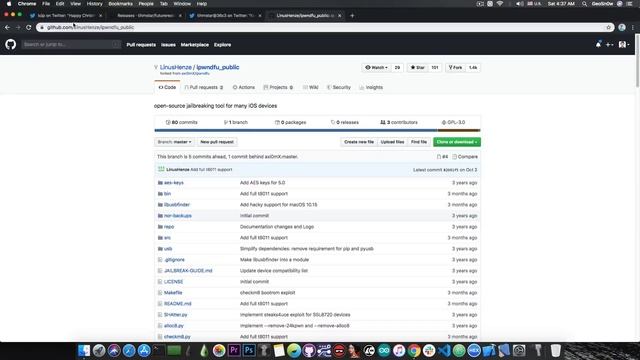Open Finder from the dock

click(x=84, y=351)
